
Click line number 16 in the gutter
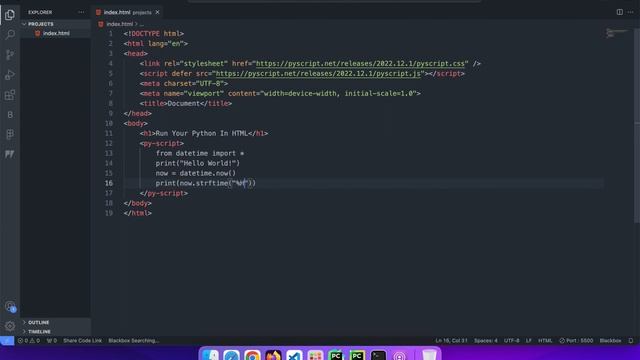coord(109,183)
